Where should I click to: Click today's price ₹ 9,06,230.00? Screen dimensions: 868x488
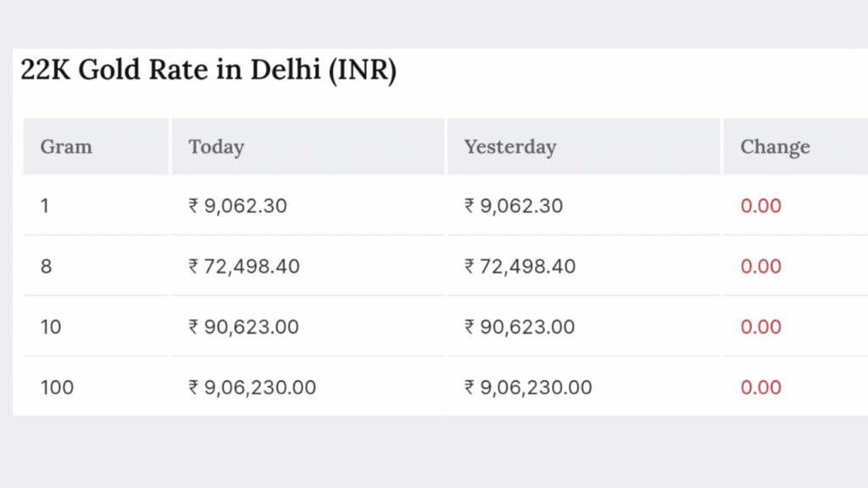click(x=252, y=387)
